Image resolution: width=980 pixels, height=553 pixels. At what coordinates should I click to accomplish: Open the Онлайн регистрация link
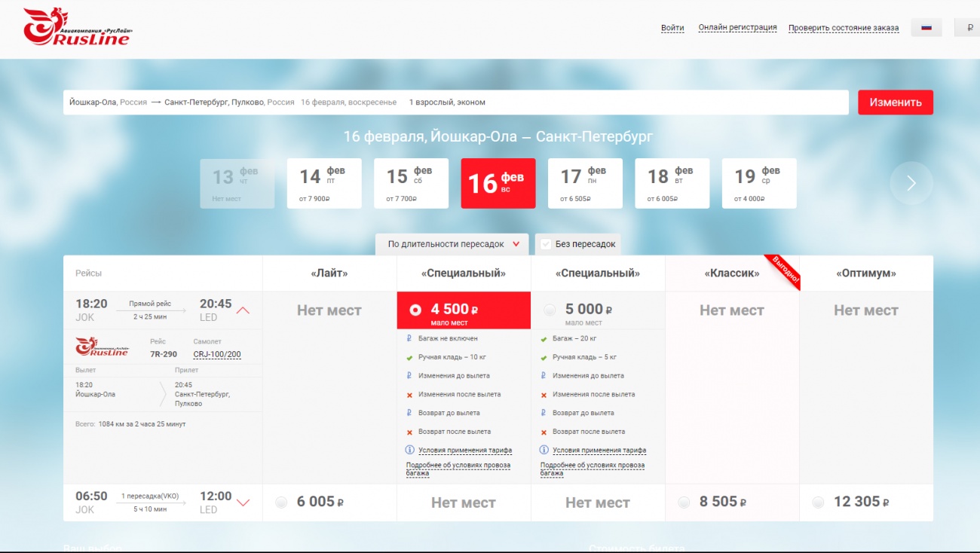[x=737, y=28]
